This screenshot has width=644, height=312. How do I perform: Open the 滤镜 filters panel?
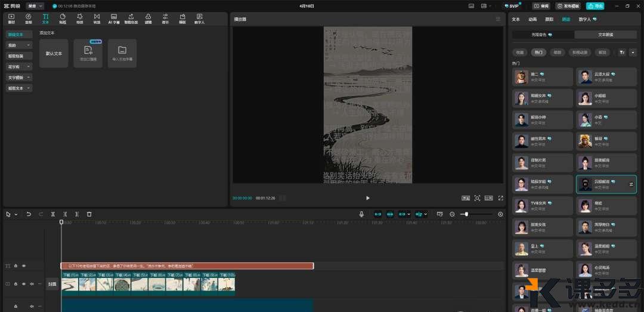tap(148, 18)
